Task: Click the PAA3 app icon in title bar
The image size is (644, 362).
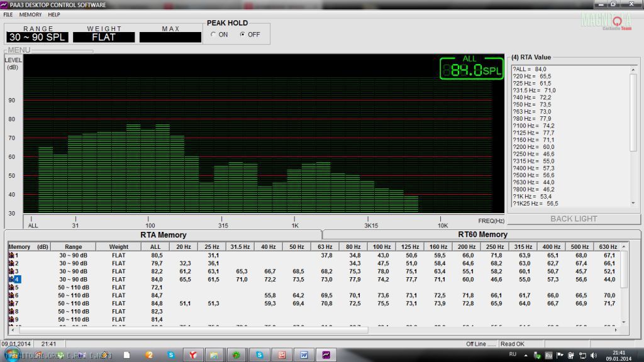Action: click(4, 4)
